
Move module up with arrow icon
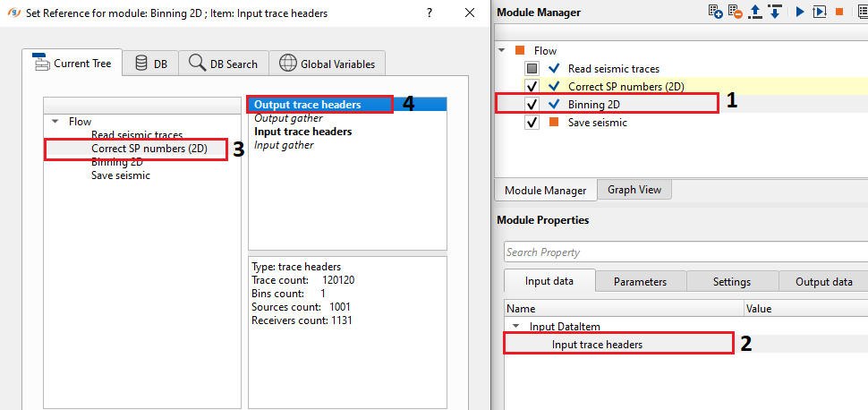755,12
